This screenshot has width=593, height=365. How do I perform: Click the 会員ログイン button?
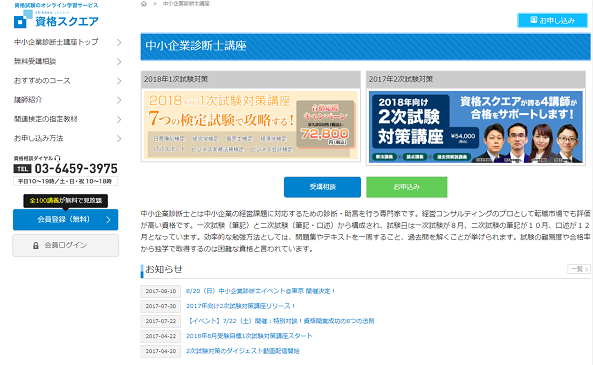[x=65, y=245]
